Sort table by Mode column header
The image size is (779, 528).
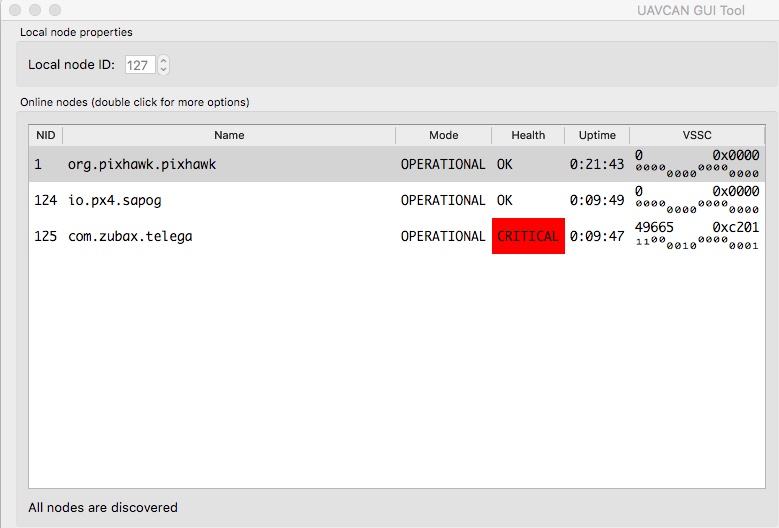coord(444,135)
